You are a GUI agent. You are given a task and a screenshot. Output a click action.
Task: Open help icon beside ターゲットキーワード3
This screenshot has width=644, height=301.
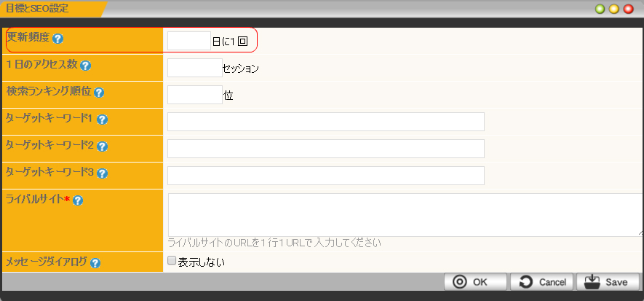point(103,173)
